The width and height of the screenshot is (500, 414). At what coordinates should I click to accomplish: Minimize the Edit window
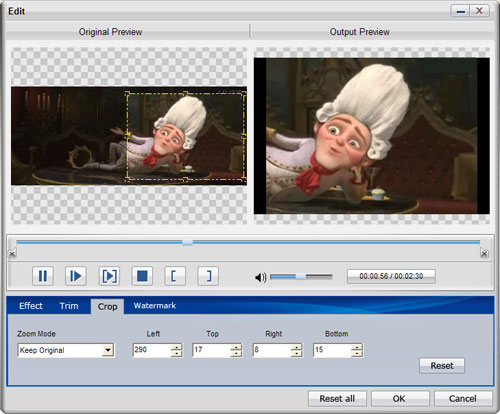pos(461,11)
